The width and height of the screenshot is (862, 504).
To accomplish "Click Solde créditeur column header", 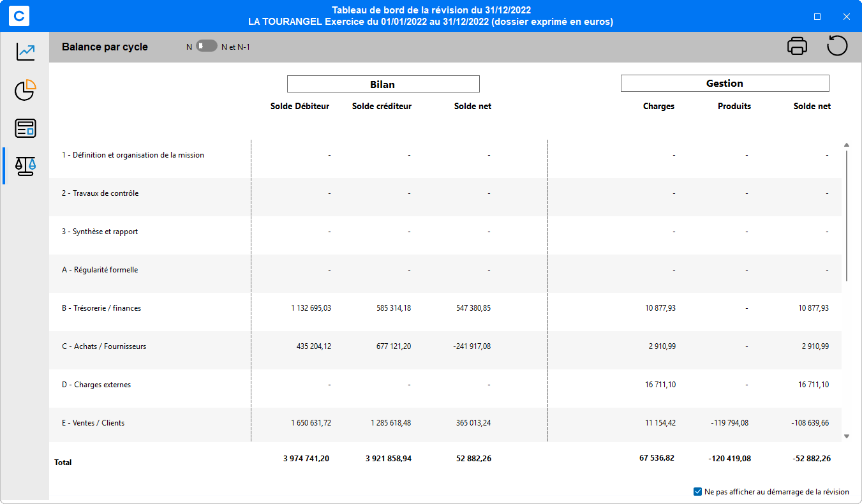I will click(382, 107).
